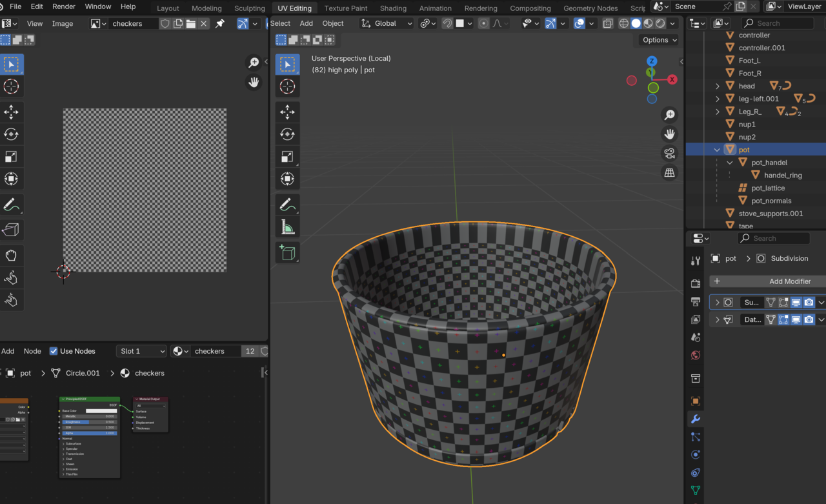This screenshot has width=826, height=504.
Task: Select the Move tool in UV editor toolbar
Action: pos(11,112)
